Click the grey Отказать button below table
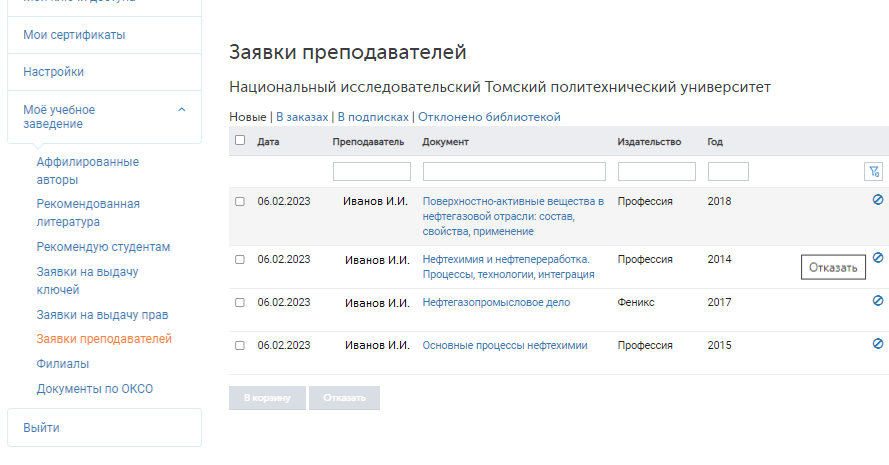This screenshot has height=465, width=889. (x=344, y=398)
